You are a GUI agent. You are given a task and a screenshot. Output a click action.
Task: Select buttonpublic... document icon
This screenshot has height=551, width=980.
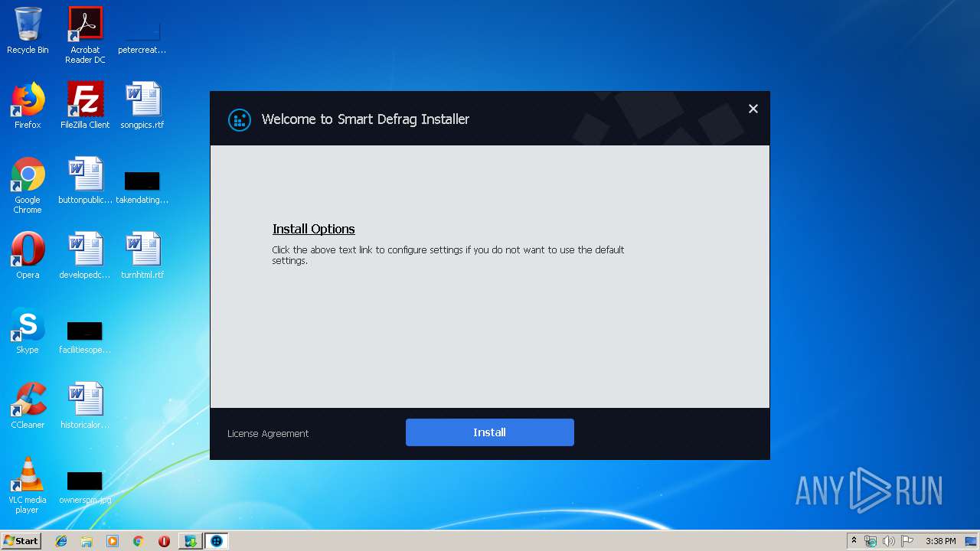tap(85, 181)
